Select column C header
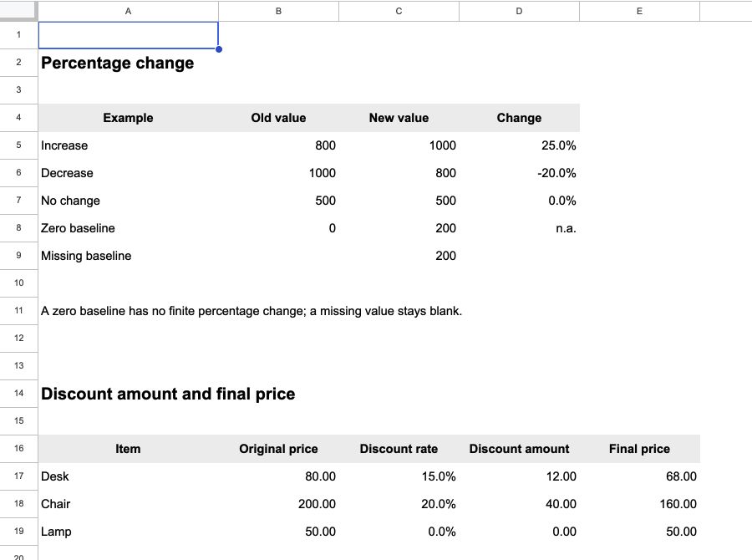Screen dimensions: 752x560 (x=399, y=11)
